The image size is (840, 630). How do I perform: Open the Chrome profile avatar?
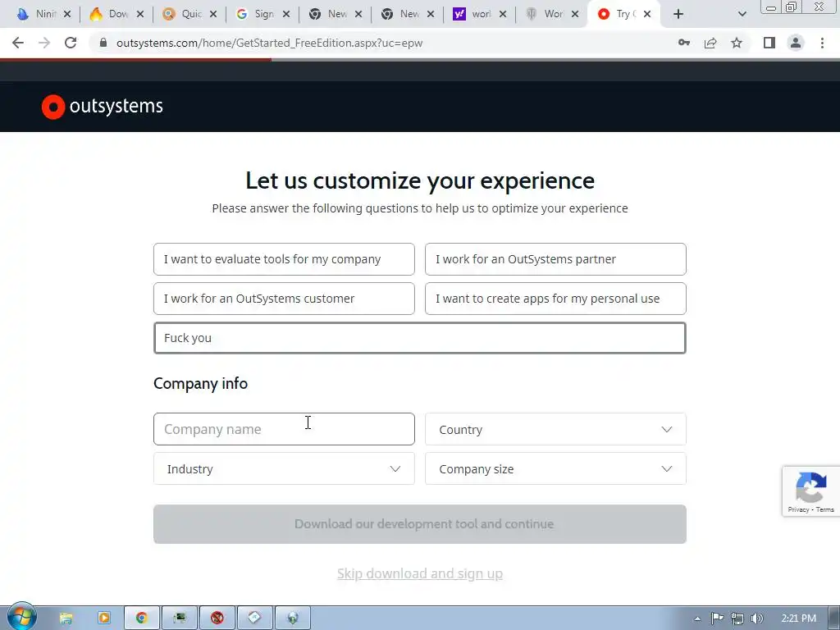point(796,43)
